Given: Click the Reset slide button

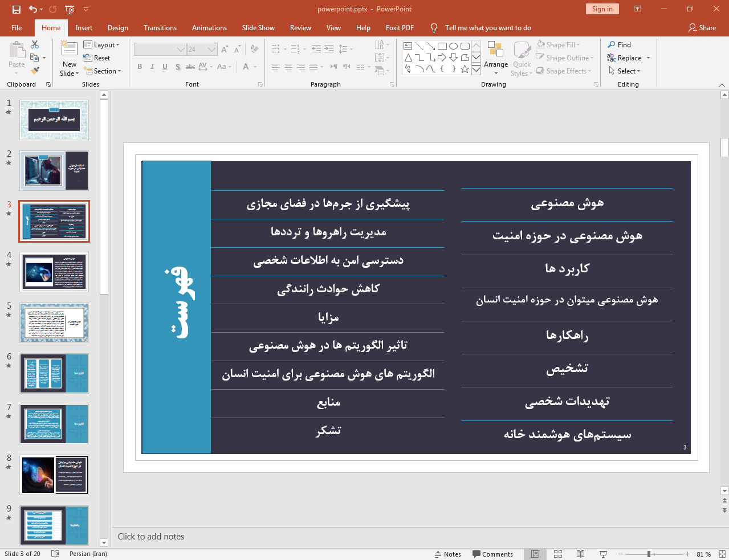Looking at the screenshot, I should coord(97,58).
